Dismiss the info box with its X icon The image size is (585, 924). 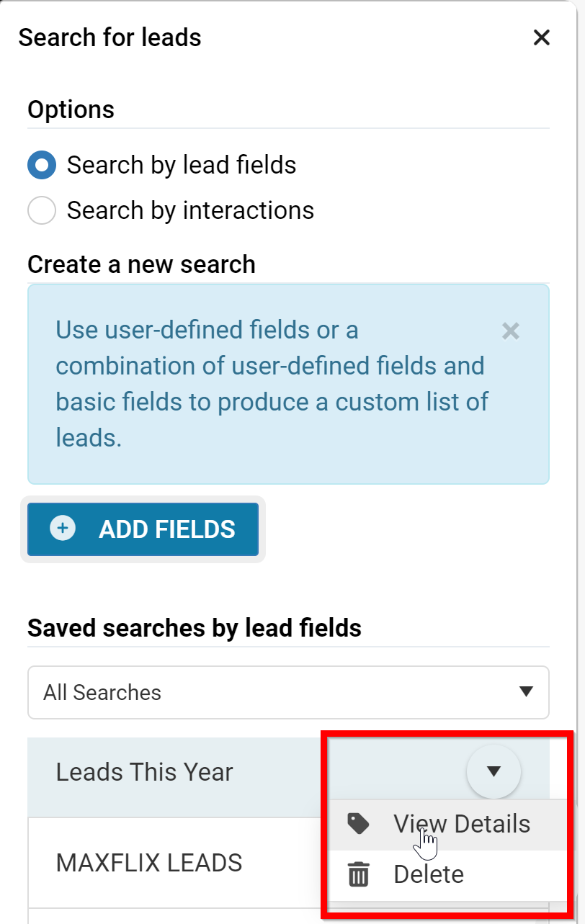511,331
